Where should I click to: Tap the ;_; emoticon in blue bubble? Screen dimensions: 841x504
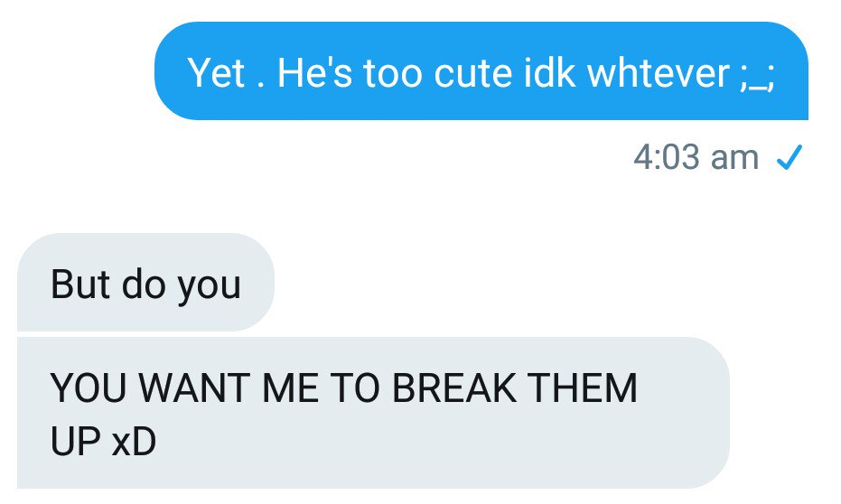tap(756, 75)
